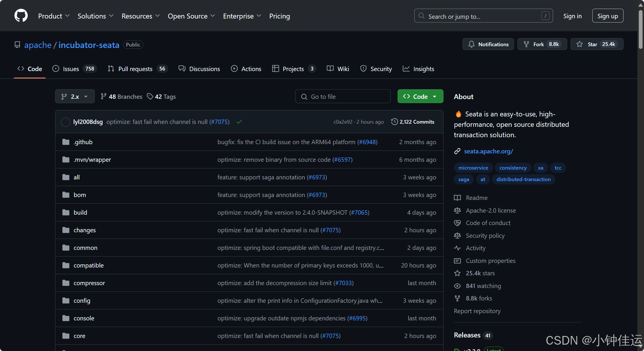The image size is (644, 351).
Task: Click the GitHub octocat logo
Action: click(x=21, y=16)
